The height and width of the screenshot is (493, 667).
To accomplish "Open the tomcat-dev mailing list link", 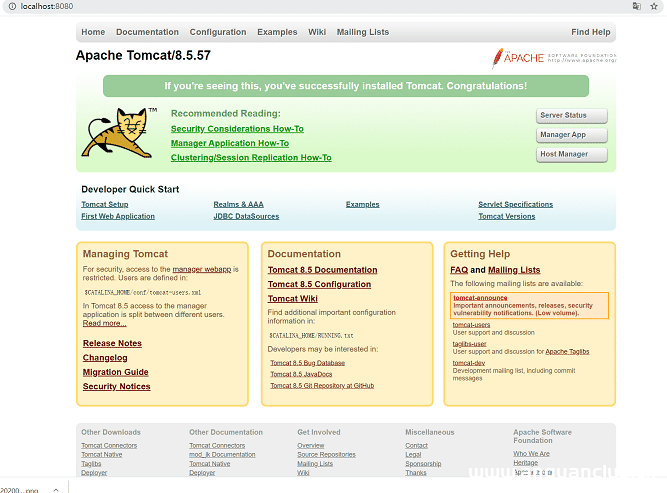I will (469, 363).
